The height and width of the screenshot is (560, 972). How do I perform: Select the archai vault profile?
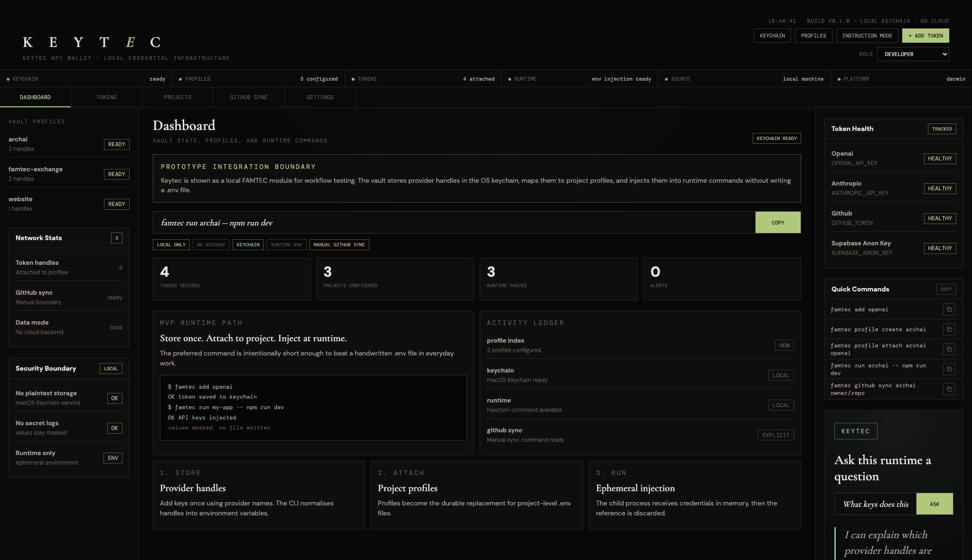coord(69,144)
